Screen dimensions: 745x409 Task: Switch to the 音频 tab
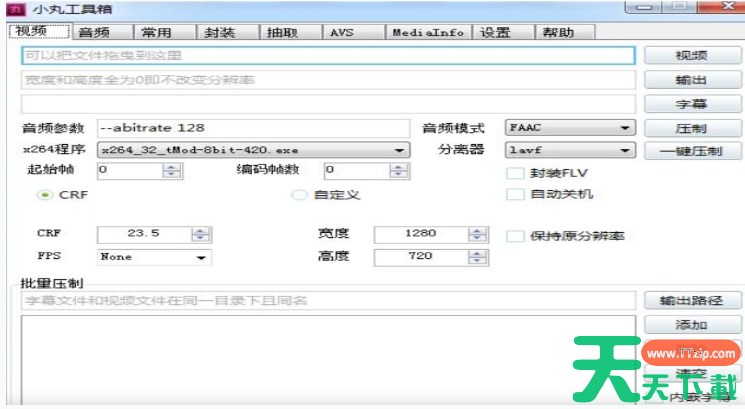92,32
